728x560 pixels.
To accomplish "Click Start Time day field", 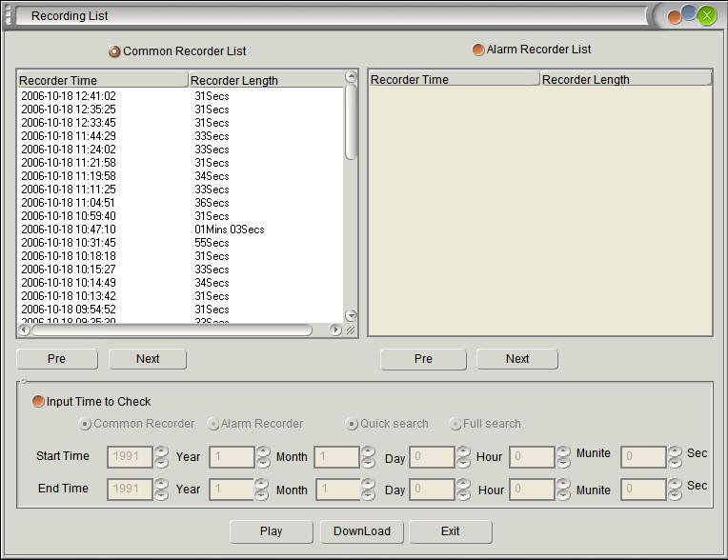I will [x=336, y=457].
